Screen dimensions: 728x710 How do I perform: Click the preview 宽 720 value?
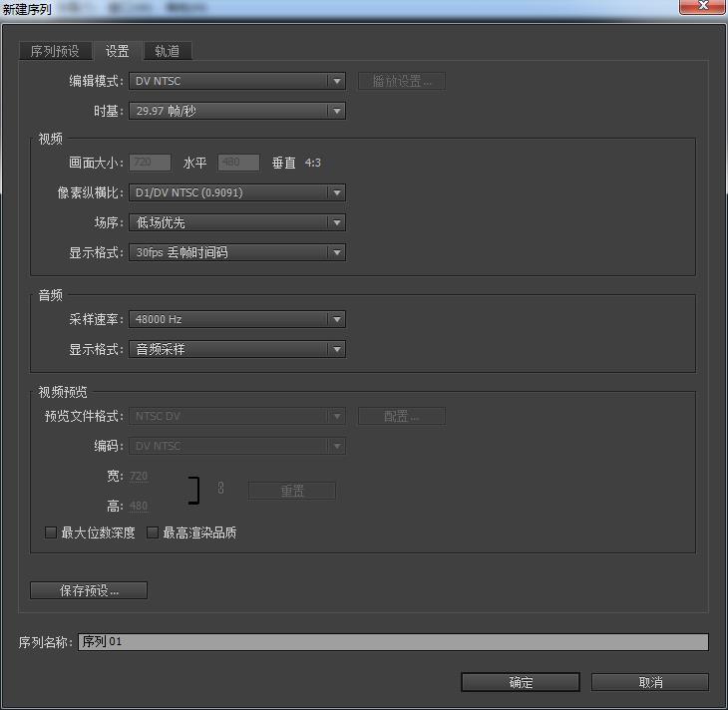click(139, 476)
